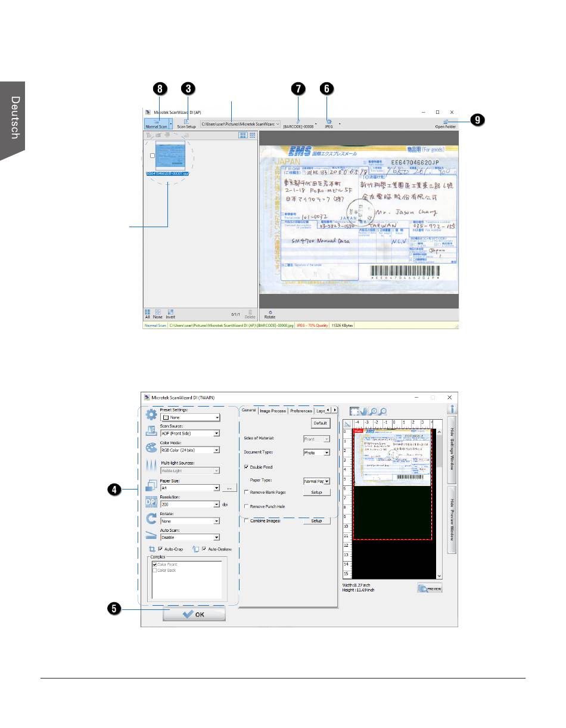Uncheck the Auto-Crop checkbox
The image size is (566, 728).
pyautogui.click(x=160, y=549)
